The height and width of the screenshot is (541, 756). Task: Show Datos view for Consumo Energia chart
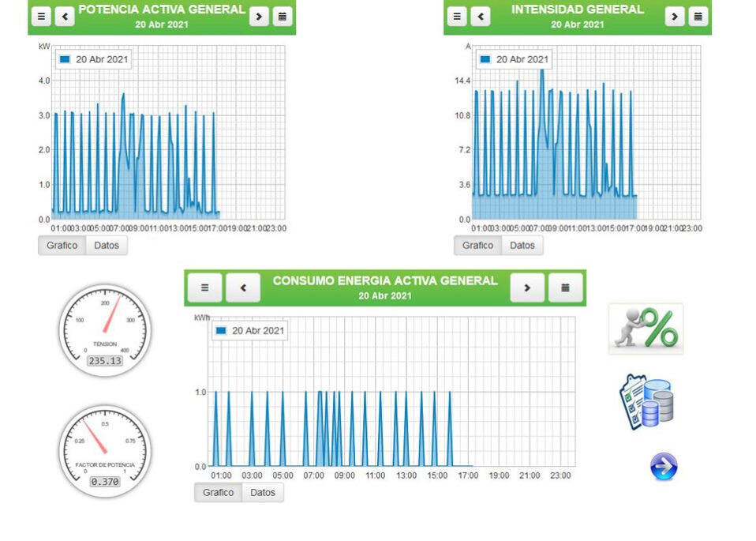coord(263,493)
